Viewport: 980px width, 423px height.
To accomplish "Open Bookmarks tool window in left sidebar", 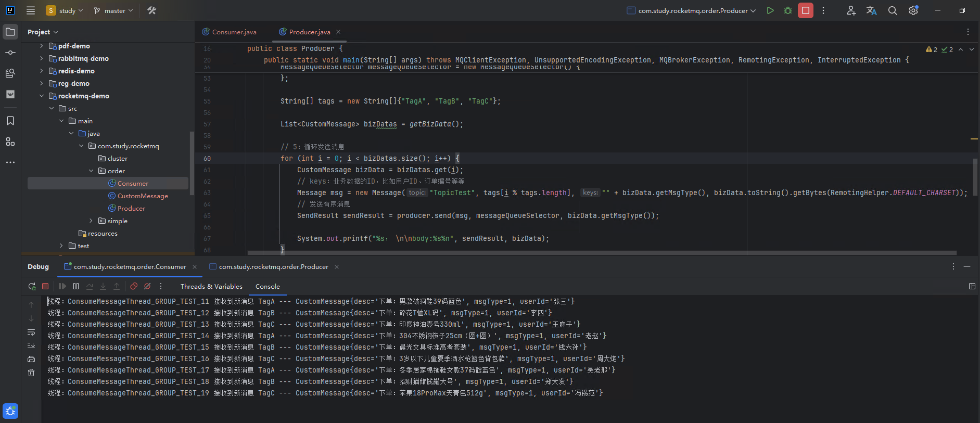I will coord(10,121).
